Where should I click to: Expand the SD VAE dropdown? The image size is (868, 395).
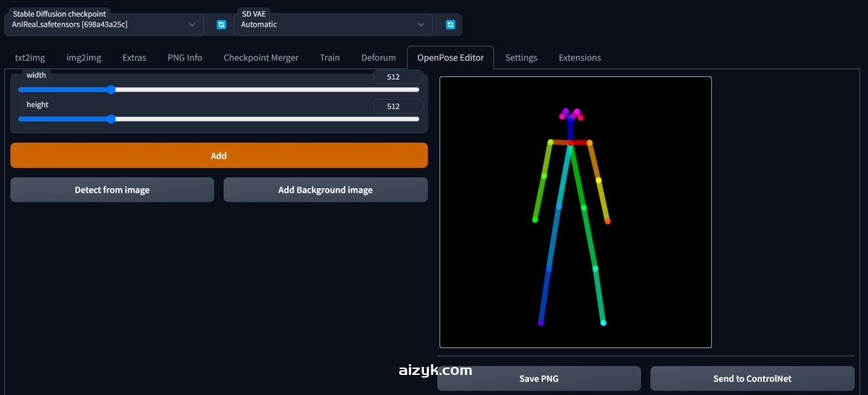pyautogui.click(x=333, y=25)
